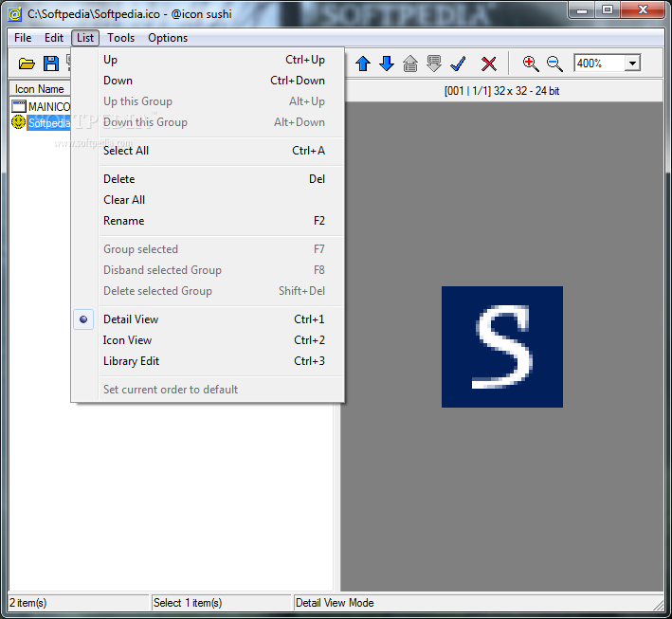Click the @icon sushi title bar icon
The image size is (672, 619).
(15, 14)
